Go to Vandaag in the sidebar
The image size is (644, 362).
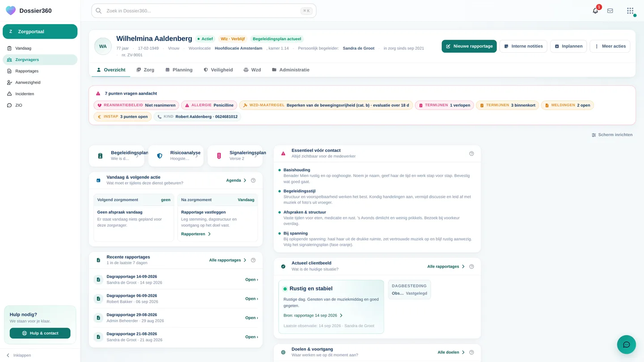coord(40,48)
